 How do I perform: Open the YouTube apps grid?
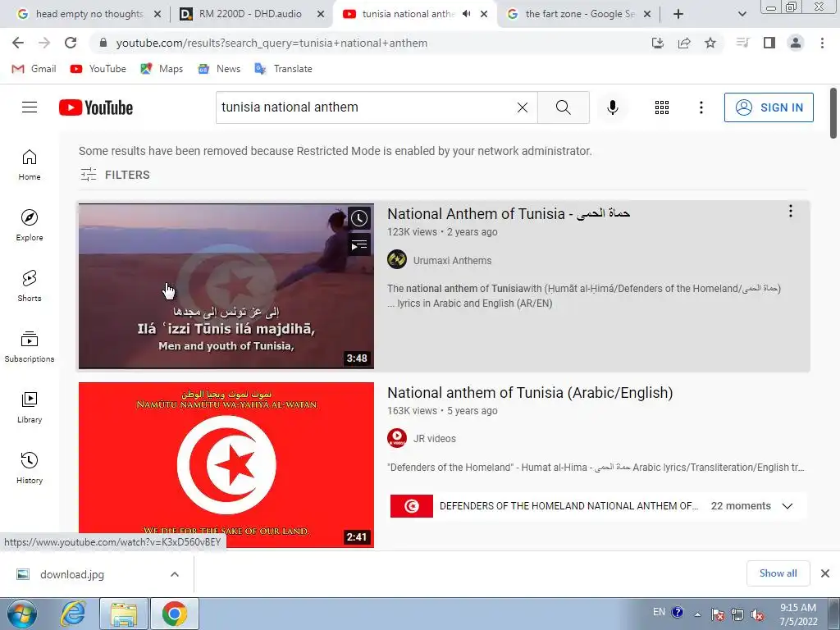point(662,107)
